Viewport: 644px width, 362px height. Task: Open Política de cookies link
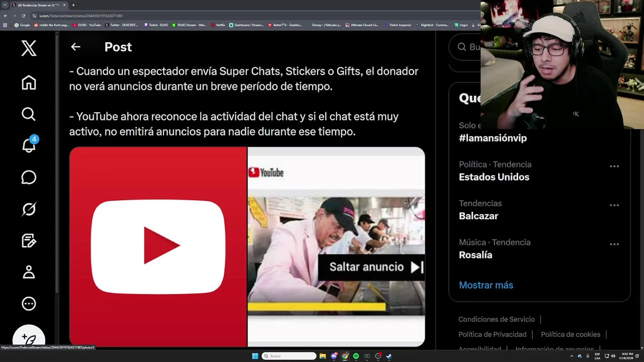(x=571, y=334)
